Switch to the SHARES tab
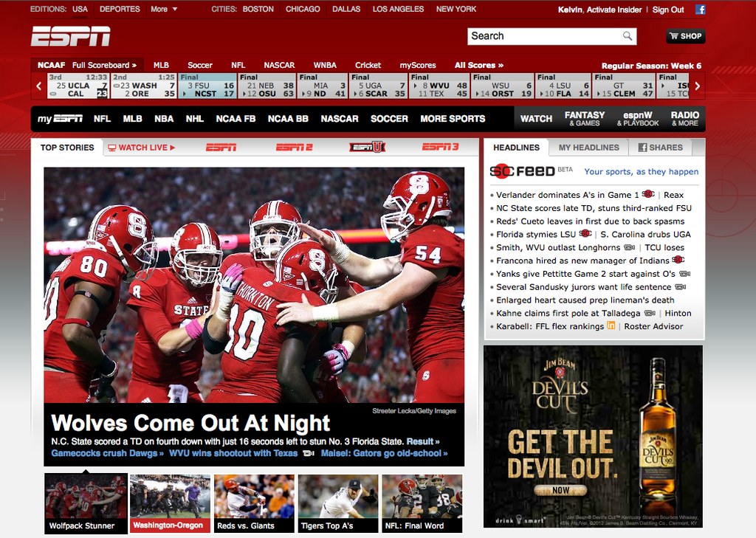756x538 pixels. point(661,148)
